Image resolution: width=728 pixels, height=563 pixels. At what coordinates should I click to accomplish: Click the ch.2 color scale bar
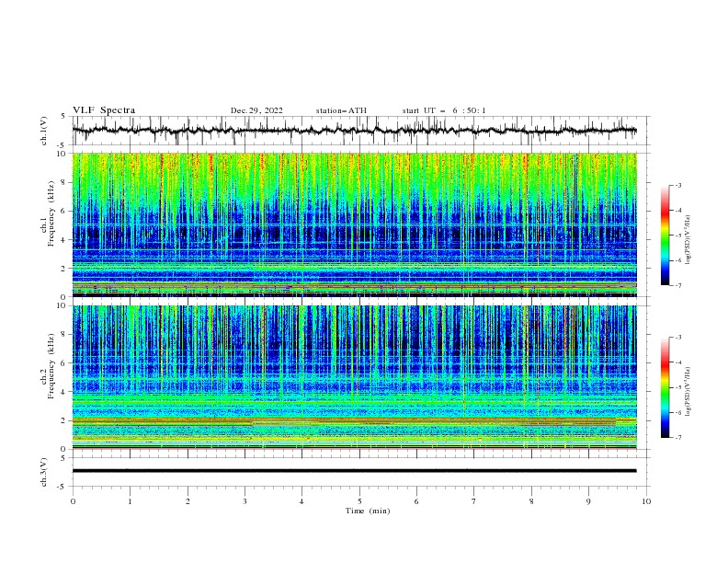point(665,387)
